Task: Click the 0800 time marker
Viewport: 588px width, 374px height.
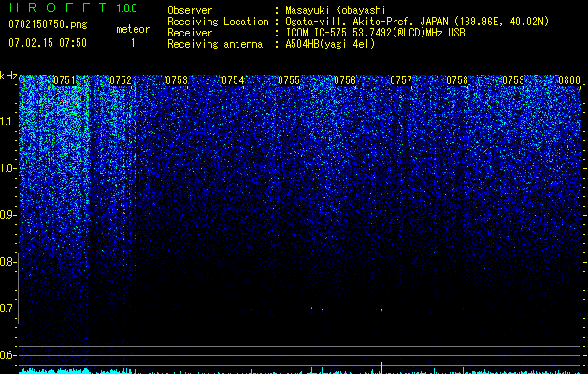Action: coord(569,80)
